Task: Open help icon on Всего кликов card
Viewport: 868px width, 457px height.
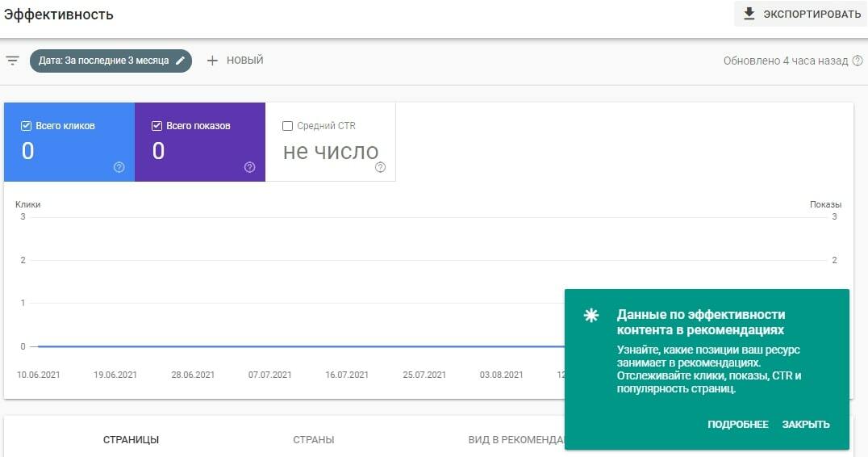Action: point(119,167)
